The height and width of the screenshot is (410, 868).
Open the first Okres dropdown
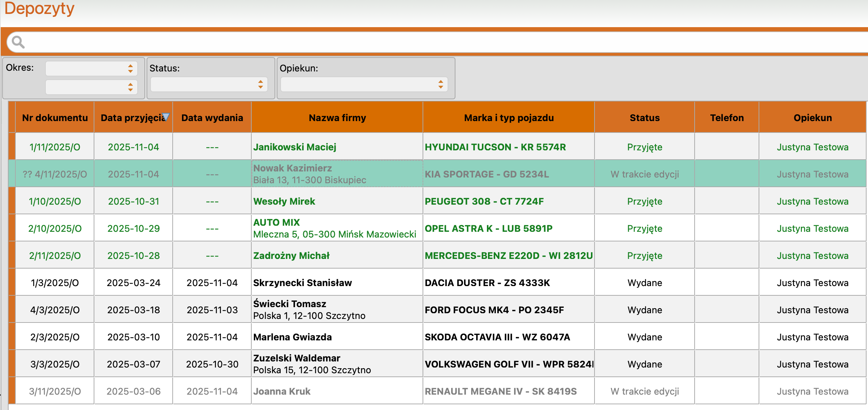click(91, 69)
